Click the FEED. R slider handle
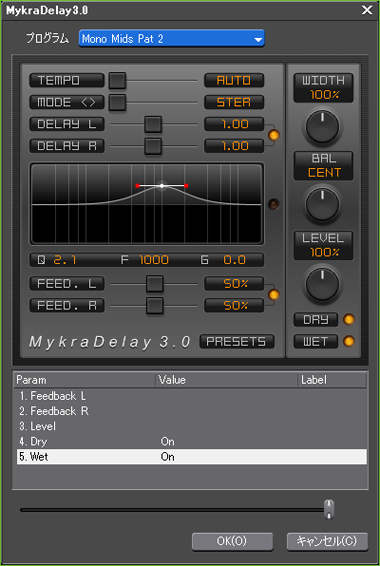The width and height of the screenshot is (380, 566). pos(154,306)
